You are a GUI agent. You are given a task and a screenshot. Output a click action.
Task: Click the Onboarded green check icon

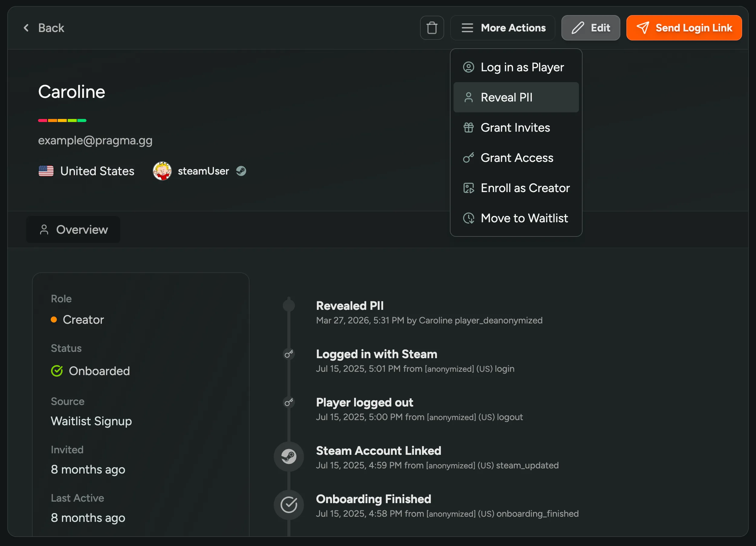pos(57,371)
